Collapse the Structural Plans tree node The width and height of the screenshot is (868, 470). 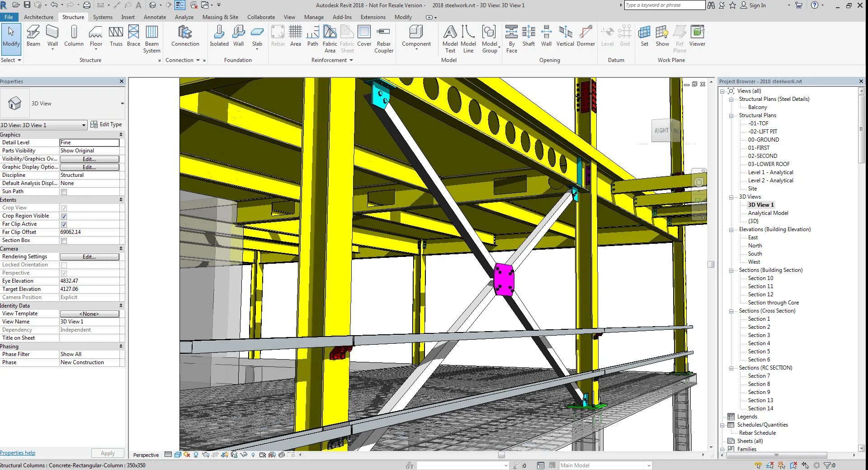731,116
